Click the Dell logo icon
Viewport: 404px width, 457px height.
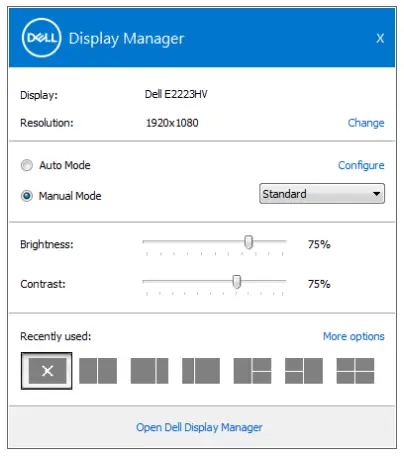[x=41, y=38]
